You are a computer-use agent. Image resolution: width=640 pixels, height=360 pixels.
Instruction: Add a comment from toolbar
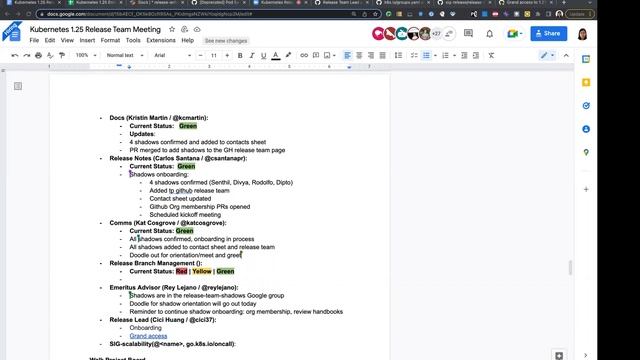(x=316, y=56)
